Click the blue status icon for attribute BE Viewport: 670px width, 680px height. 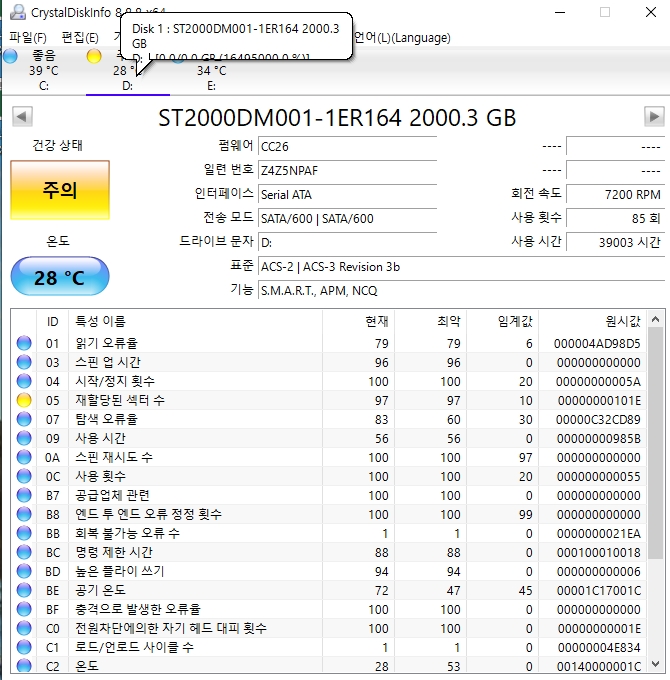click(x=24, y=590)
